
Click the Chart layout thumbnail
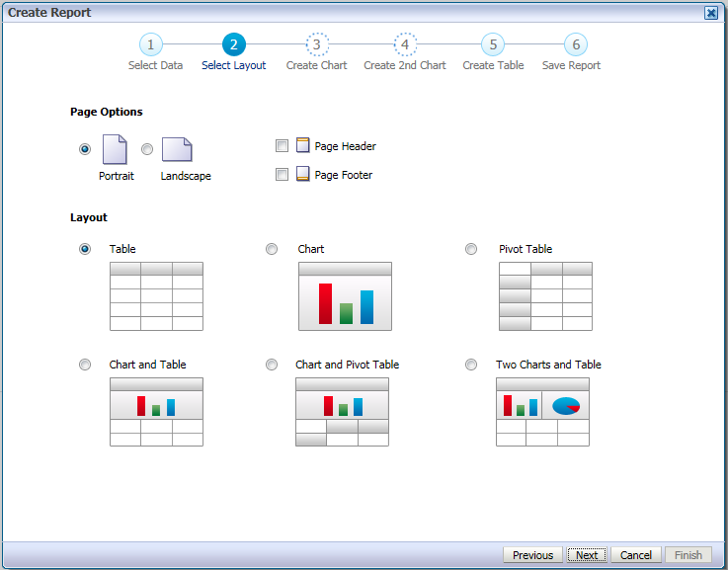pyautogui.click(x=345, y=296)
